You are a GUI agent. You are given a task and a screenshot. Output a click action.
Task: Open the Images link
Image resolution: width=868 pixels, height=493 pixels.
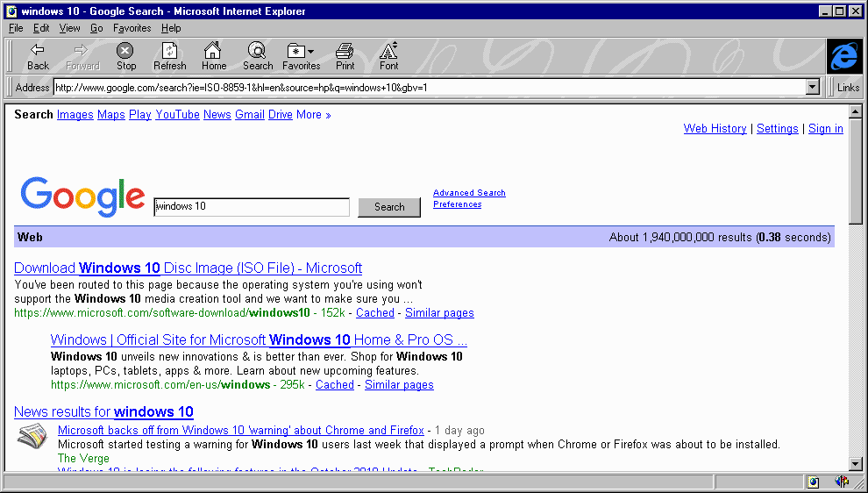[x=75, y=115]
